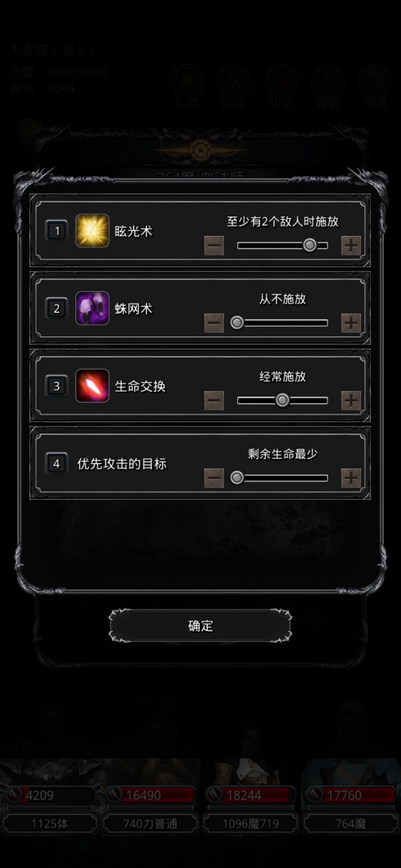
Task: Click the 生命交换 slider knob
Action: click(282, 400)
